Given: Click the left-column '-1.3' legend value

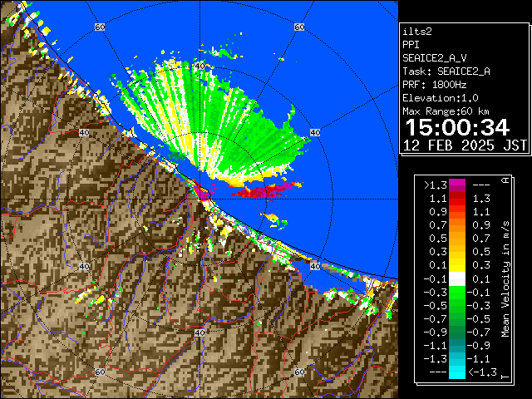Looking at the screenshot, I should (x=436, y=358).
